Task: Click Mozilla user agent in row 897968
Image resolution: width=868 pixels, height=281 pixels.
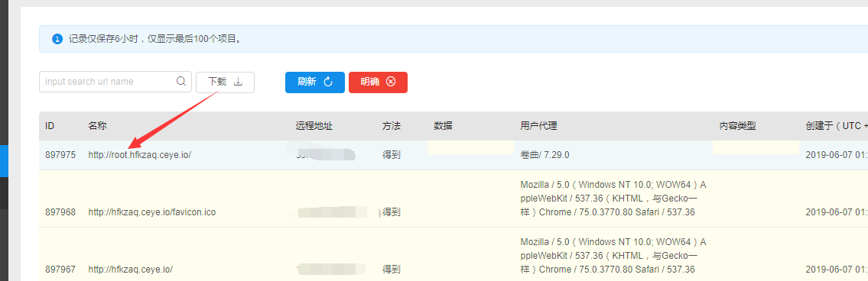Action: (x=613, y=199)
